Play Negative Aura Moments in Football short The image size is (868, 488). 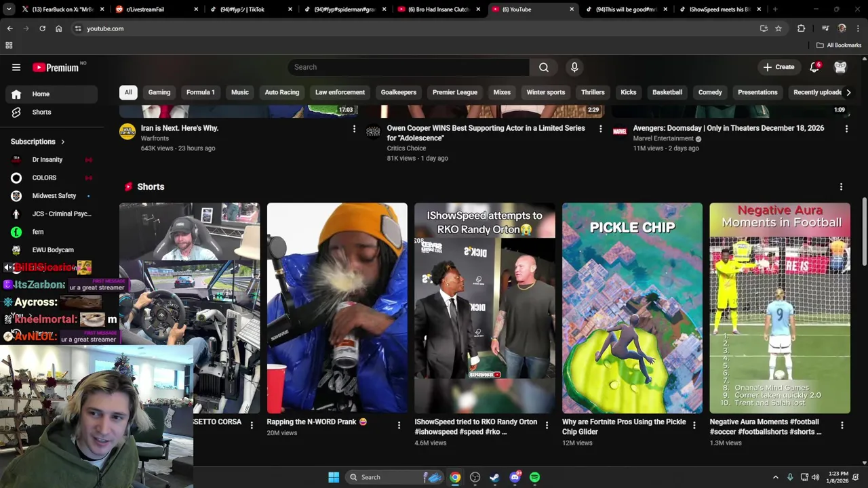click(x=780, y=308)
